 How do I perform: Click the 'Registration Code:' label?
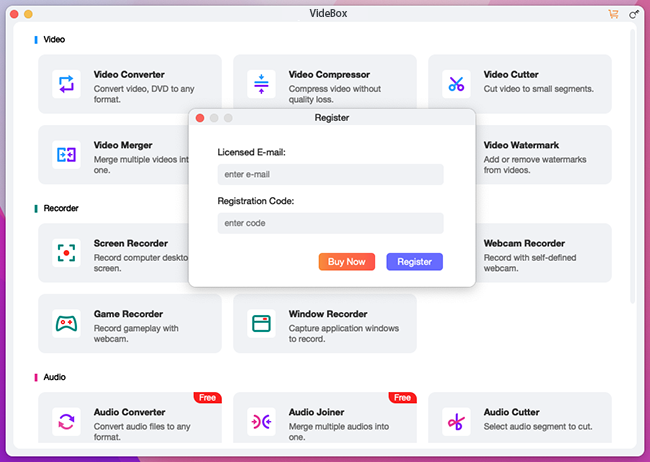tap(256, 201)
